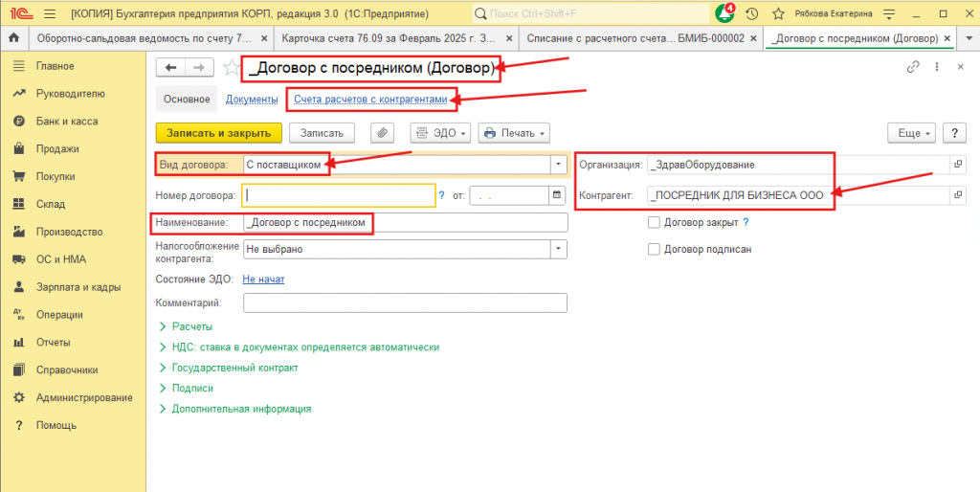Screen dimensions: 980x492
Task: Tick the Договор подписан checkbox
Action: coord(654,250)
